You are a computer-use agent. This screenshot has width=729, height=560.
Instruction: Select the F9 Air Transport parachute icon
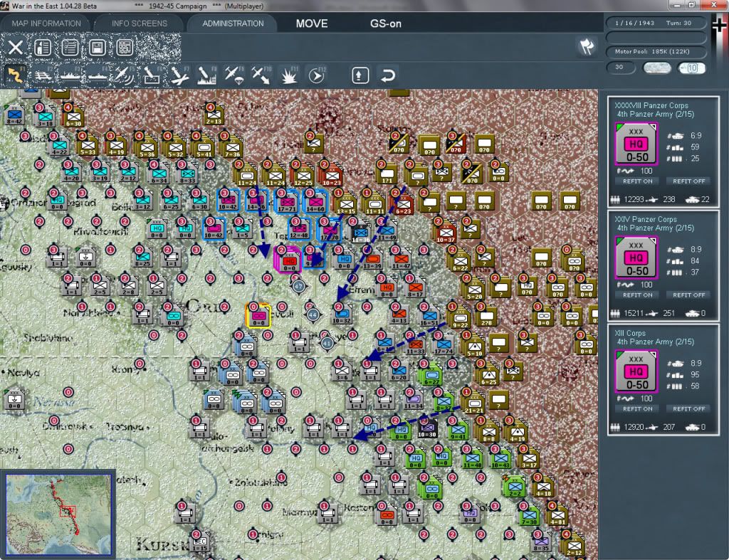click(234, 75)
